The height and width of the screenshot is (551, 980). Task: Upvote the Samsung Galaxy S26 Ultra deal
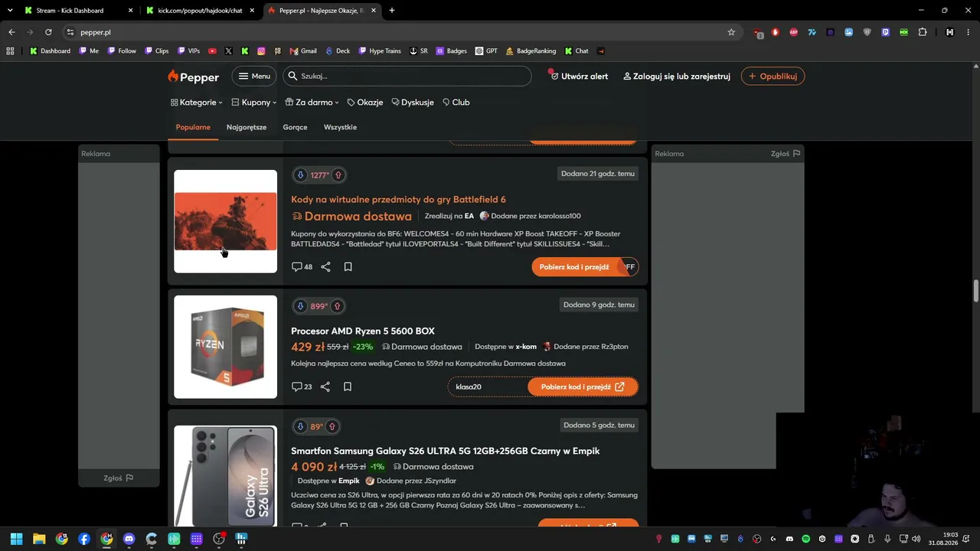coord(332,426)
